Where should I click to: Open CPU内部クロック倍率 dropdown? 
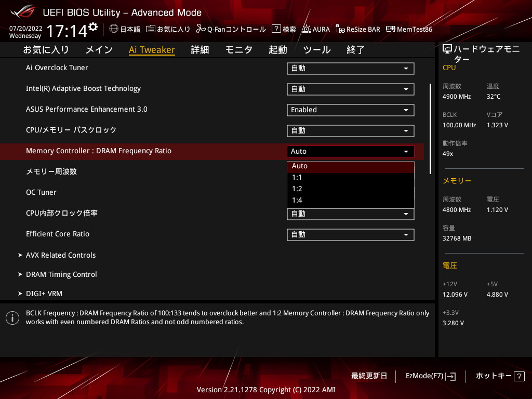(351, 214)
